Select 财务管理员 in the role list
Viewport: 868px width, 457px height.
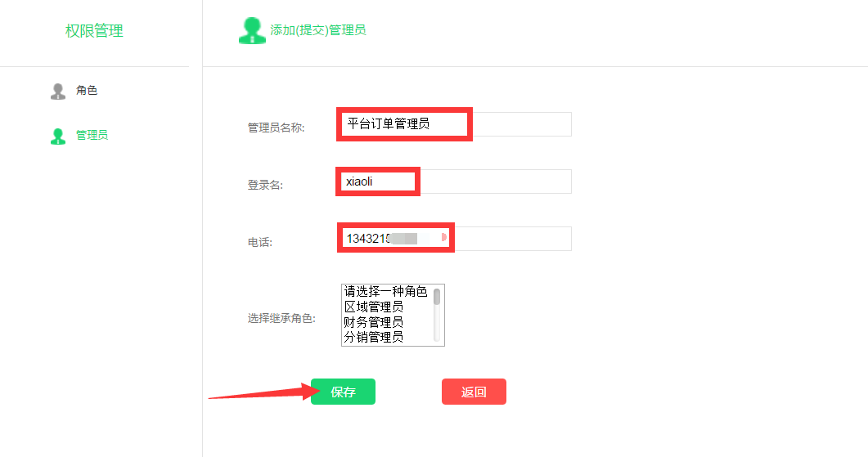386,322
